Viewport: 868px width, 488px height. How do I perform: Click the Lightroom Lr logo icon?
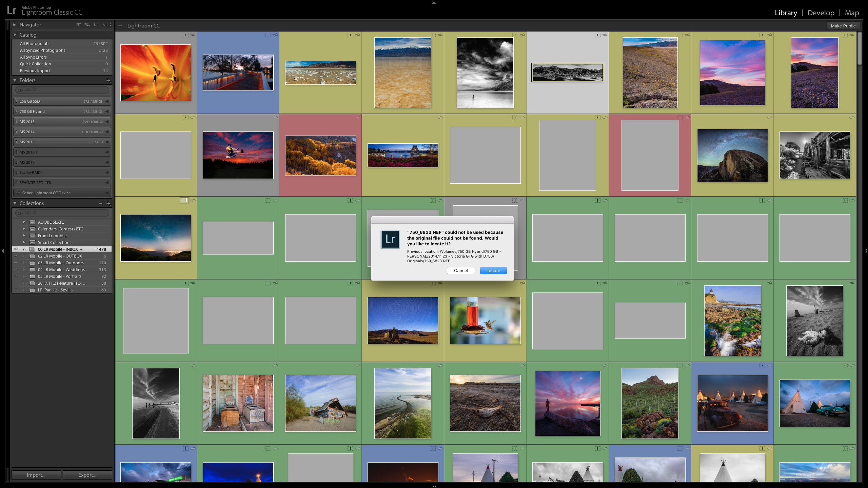click(12, 11)
